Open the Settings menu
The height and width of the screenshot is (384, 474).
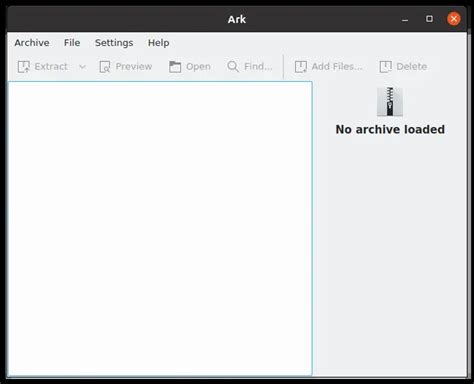pyautogui.click(x=114, y=43)
